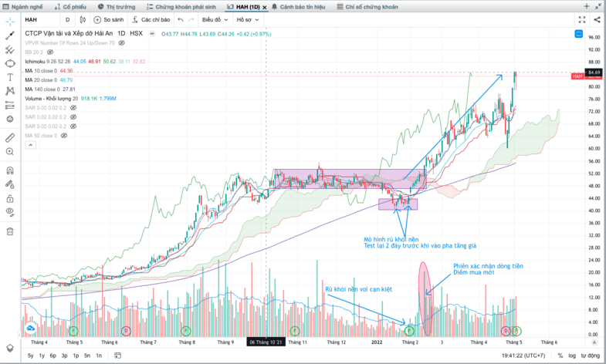Activate the ruler measure tool
Screen dimensions: 606x364
(10, 137)
